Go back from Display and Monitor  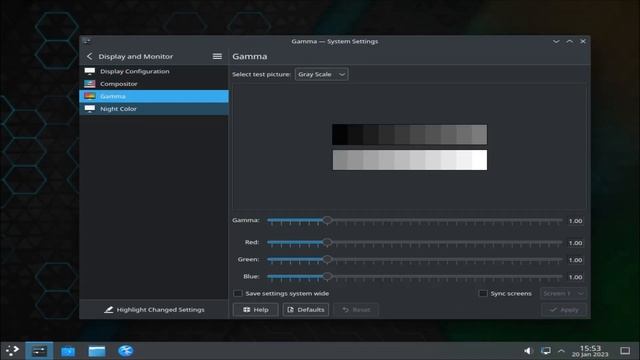point(89,56)
